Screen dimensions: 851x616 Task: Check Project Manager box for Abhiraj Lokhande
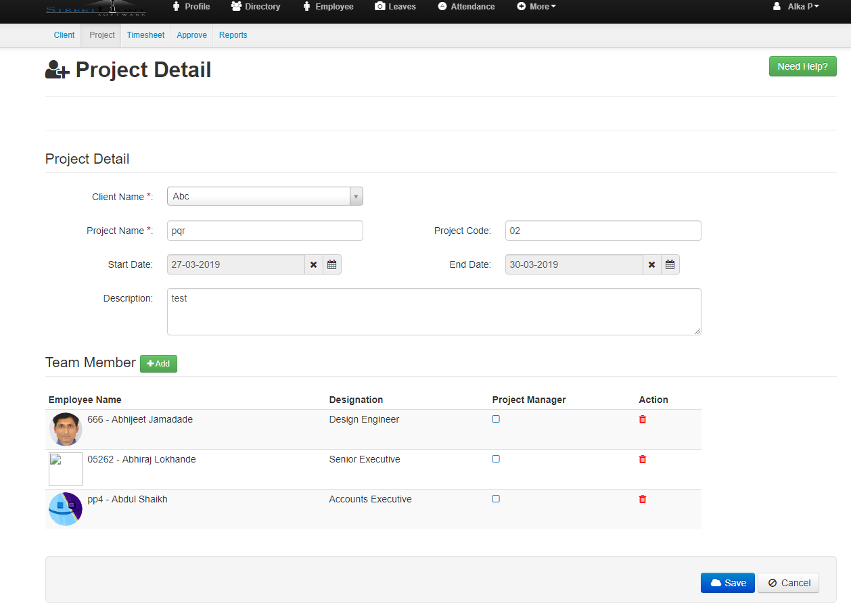tap(496, 459)
